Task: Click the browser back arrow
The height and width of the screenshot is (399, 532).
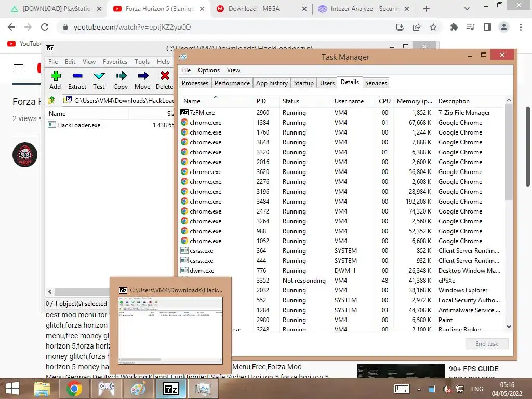Action: 11,27
